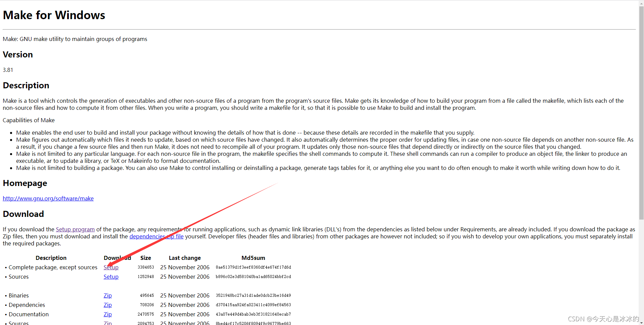The image size is (644, 325).
Task: Click the 'Documentation' row label
Action: 29,314
